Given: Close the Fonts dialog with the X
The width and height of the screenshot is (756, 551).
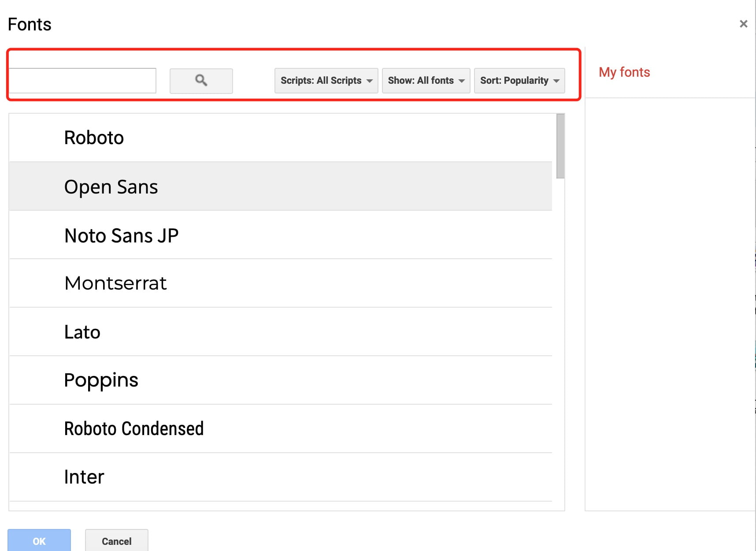Looking at the screenshot, I should [x=743, y=24].
